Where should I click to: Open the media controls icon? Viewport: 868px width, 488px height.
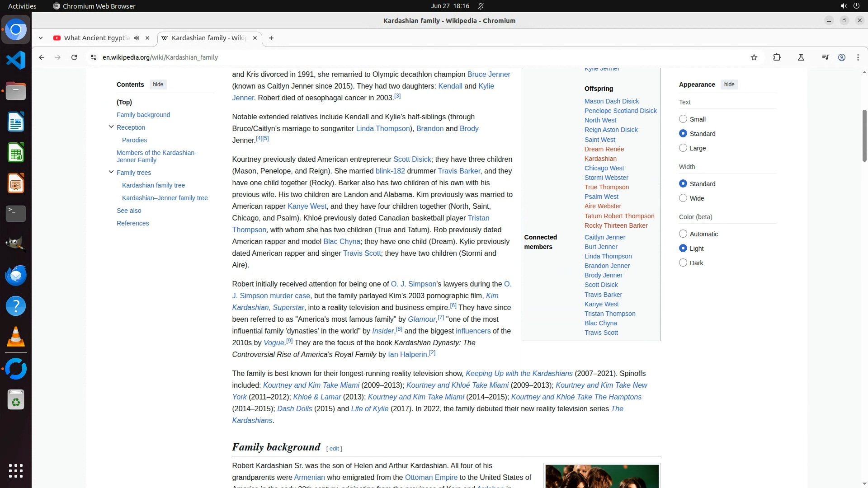[x=825, y=57]
